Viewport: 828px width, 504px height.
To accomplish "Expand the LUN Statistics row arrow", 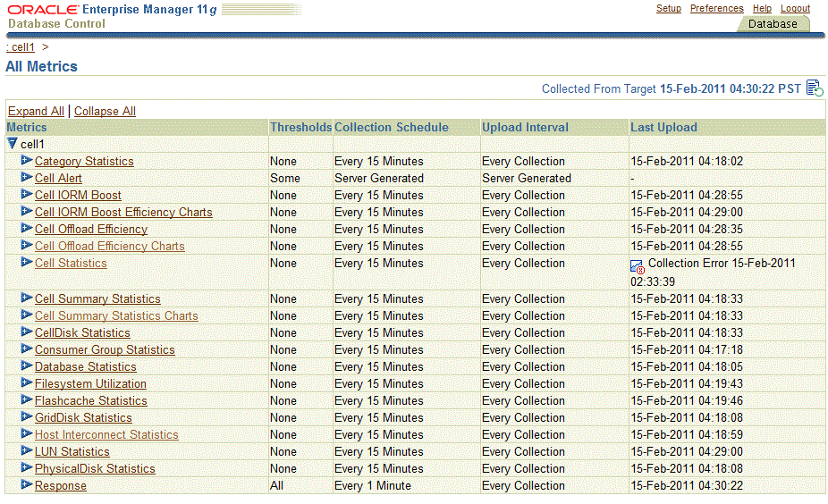I will (27, 451).
